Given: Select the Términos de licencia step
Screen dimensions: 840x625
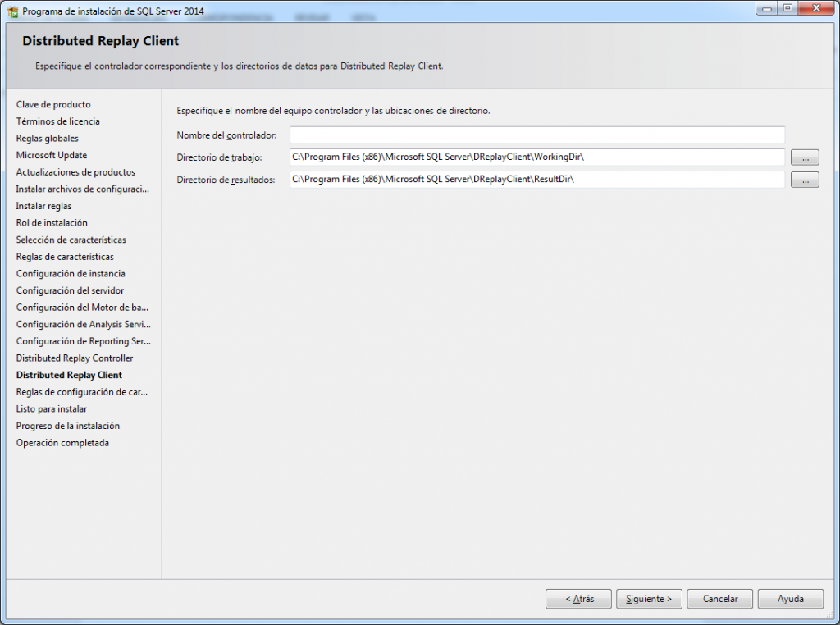Looking at the screenshot, I should (x=58, y=121).
